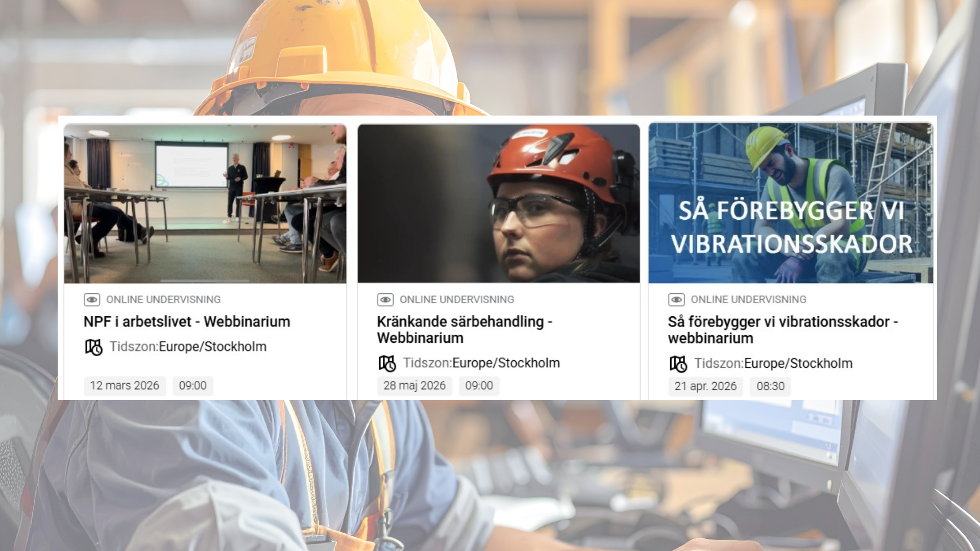This screenshot has width=980, height=551.
Task: Click Tidszon Europe/Stockholm text on vibrationsskador card
Action: click(x=773, y=364)
